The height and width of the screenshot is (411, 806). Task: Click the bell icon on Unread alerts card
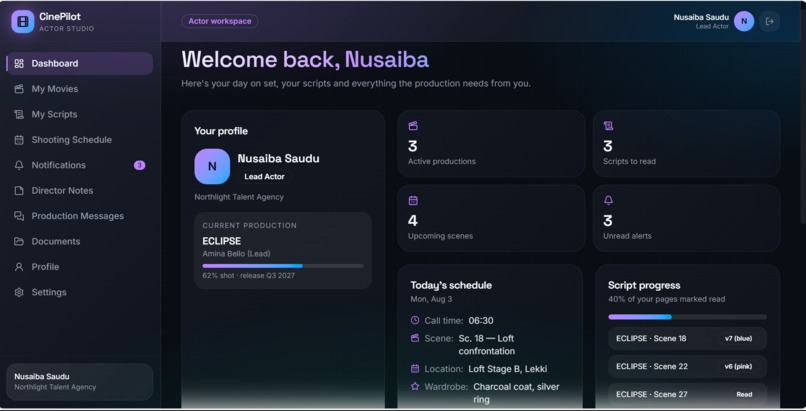608,200
